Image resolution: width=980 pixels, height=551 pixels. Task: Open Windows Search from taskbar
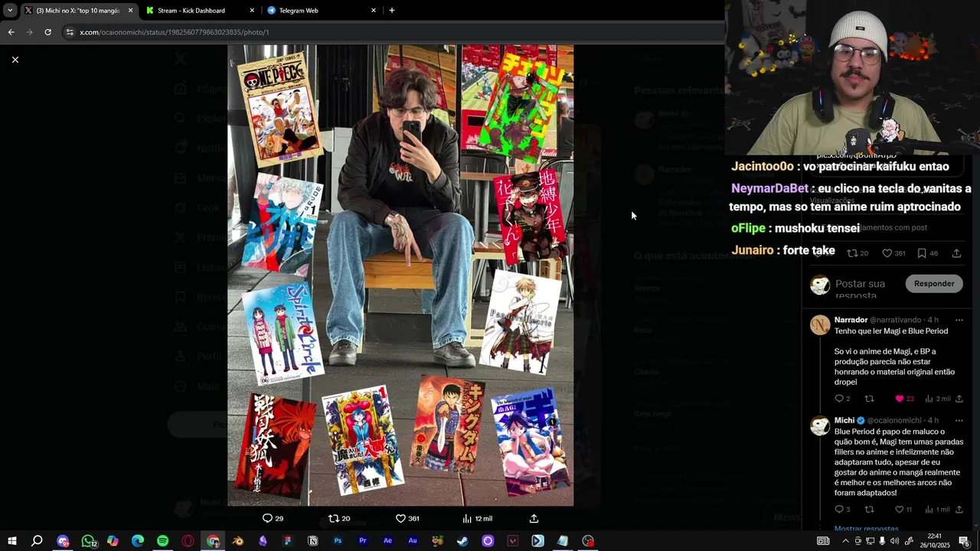click(37, 541)
